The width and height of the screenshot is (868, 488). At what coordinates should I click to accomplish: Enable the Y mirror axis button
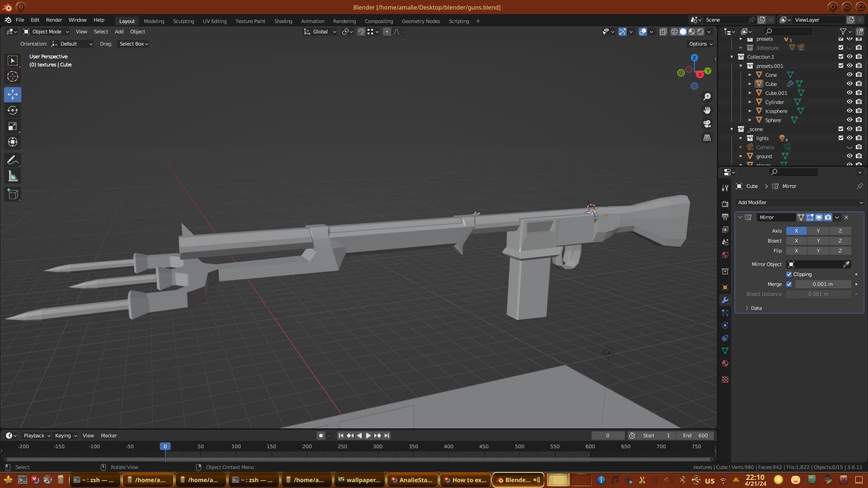[818, 231]
